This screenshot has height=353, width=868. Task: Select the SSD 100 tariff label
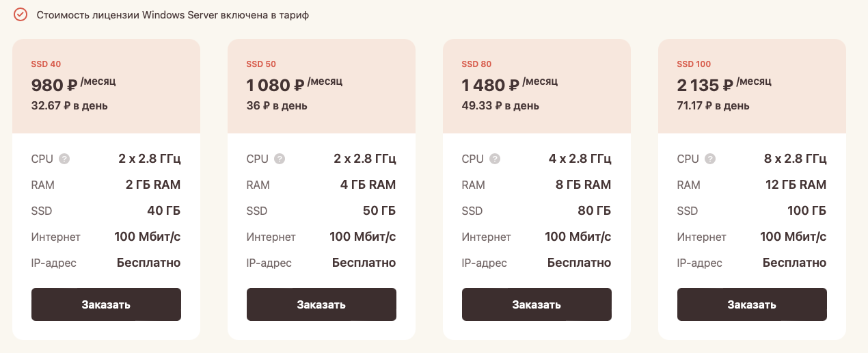(694, 64)
